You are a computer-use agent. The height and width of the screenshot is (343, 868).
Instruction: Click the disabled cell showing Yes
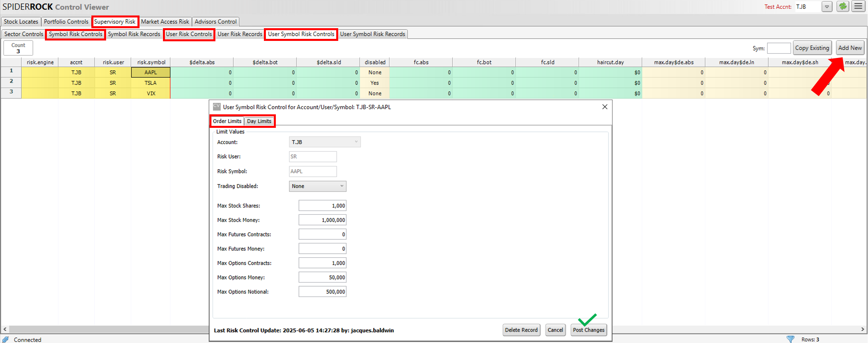[x=374, y=83]
